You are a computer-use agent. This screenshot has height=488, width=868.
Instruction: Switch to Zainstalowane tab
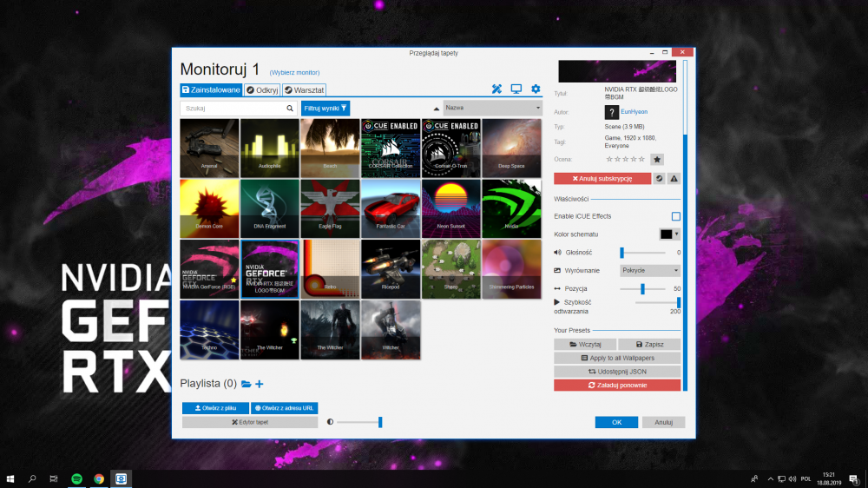211,89
